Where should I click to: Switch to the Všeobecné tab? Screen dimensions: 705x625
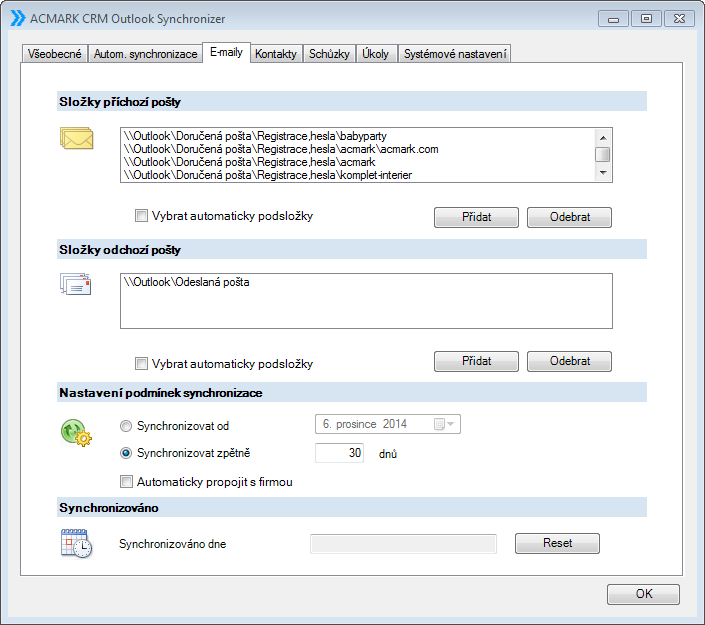point(54,54)
